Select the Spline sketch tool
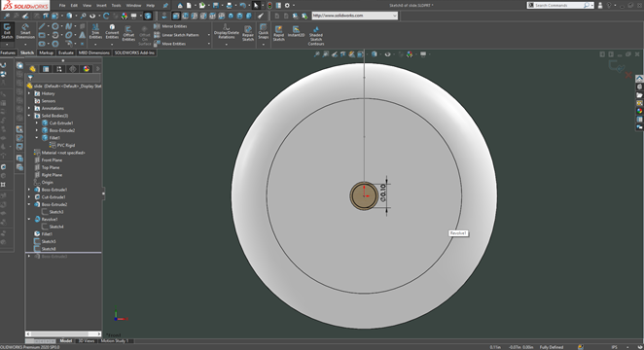 pos(69,26)
